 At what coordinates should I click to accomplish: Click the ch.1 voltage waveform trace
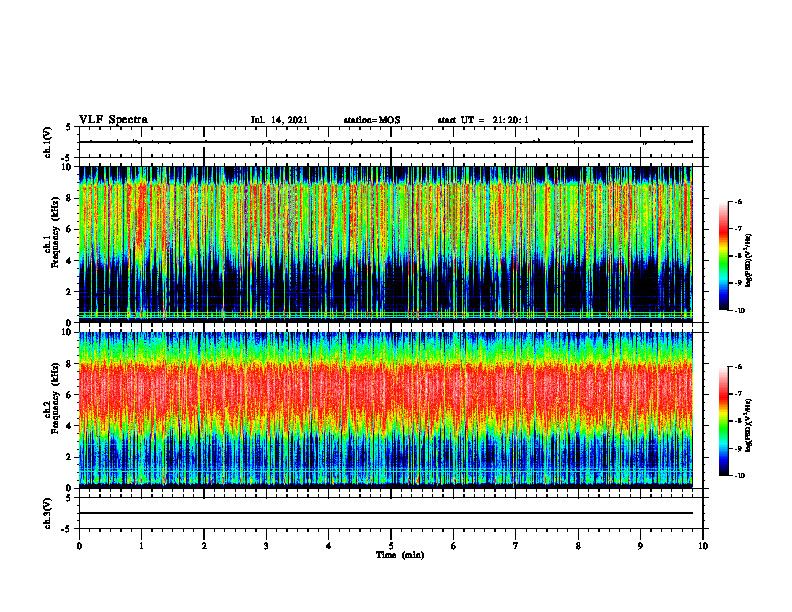coord(385,142)
